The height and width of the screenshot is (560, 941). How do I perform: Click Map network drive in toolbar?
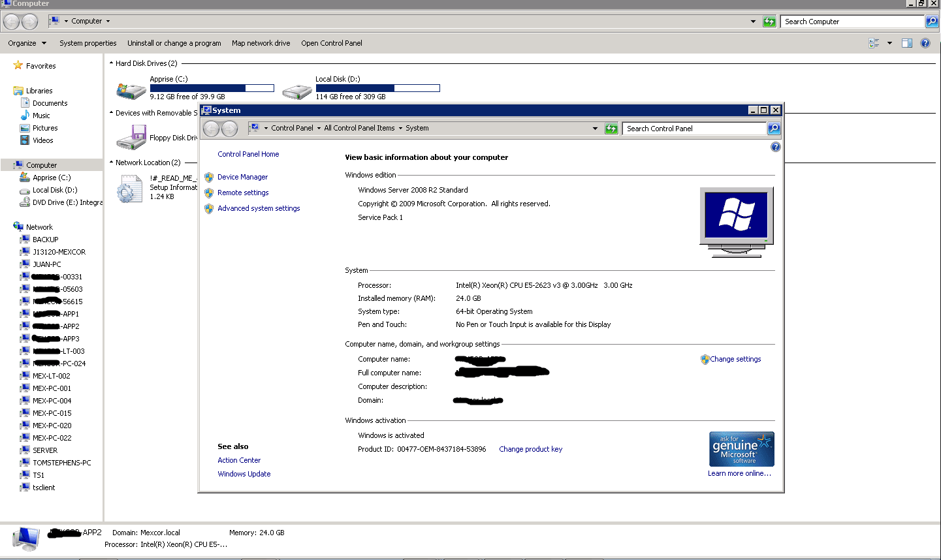click(x=261, y=43)
